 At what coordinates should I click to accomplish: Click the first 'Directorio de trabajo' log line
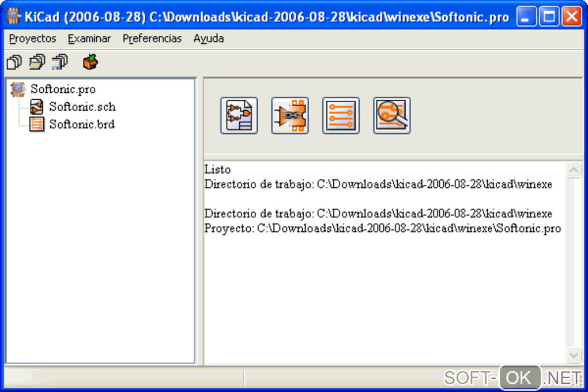[x=378, y=184]
